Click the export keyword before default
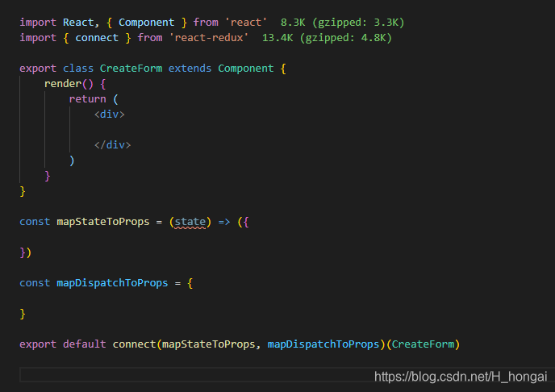The image size is (555, 392). (38, 344)
